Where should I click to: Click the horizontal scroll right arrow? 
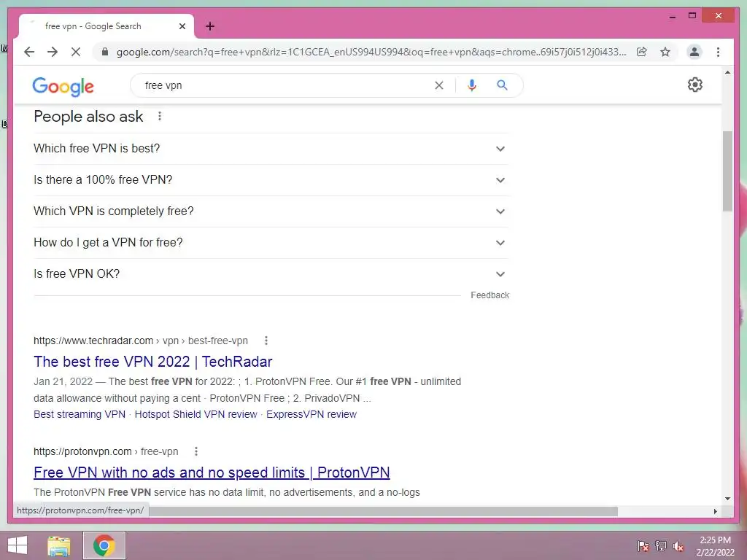[715, 511]
